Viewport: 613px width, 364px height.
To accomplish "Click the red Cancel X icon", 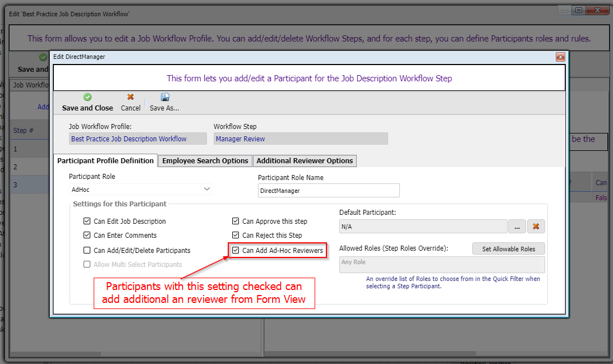I will pyautogui.click(x=131, y=98).
